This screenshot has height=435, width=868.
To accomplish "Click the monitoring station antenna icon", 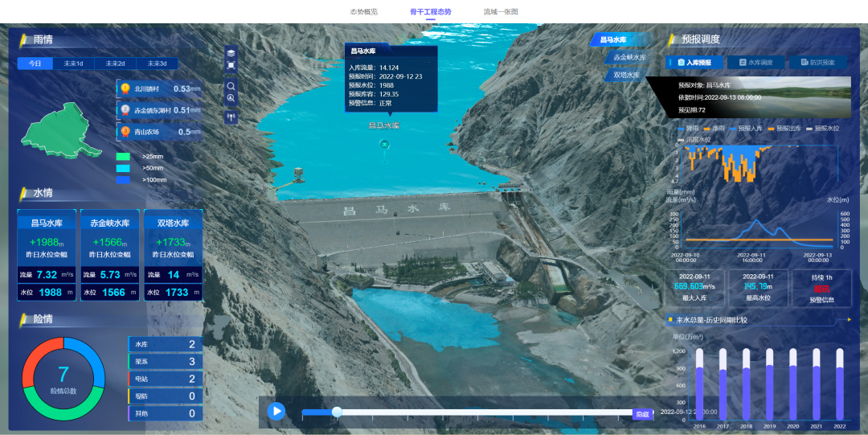I will coord(231,117).
